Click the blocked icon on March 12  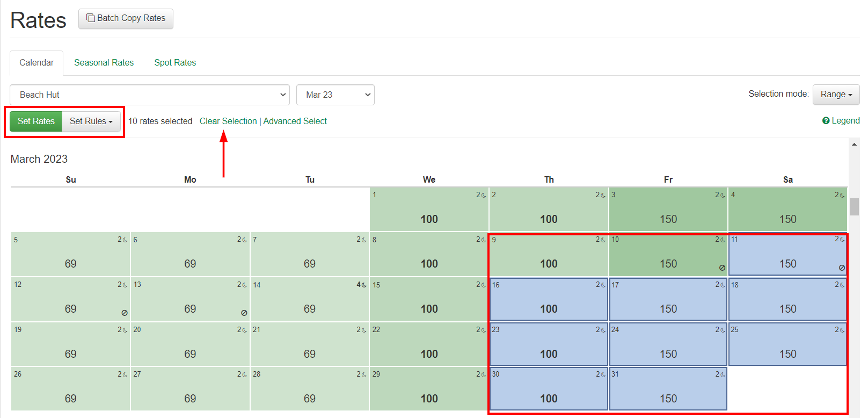coord(125,313)
